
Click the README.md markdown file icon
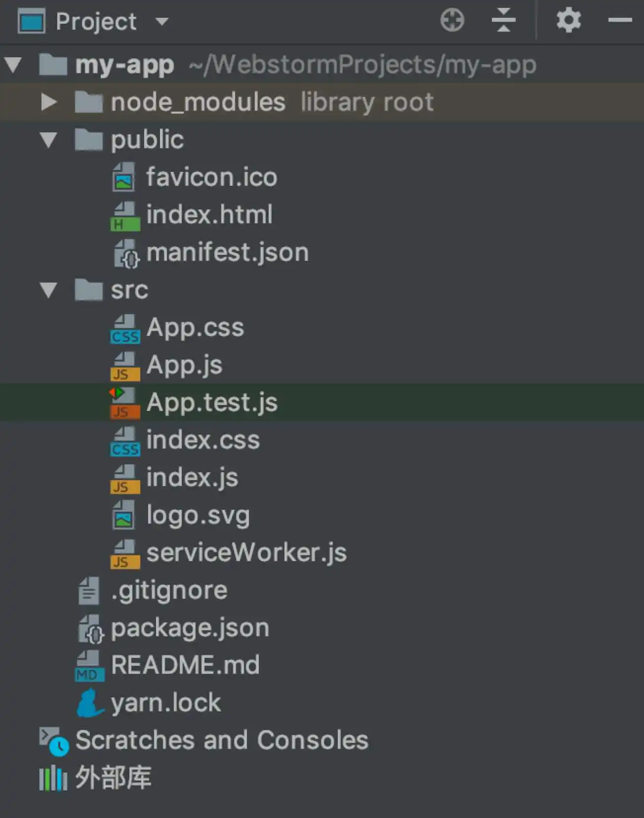[x=89, y=665]
